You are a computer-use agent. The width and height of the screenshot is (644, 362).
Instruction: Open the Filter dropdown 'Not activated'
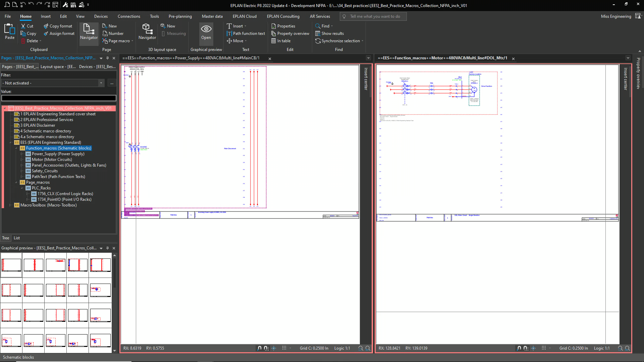click(101, 83)
